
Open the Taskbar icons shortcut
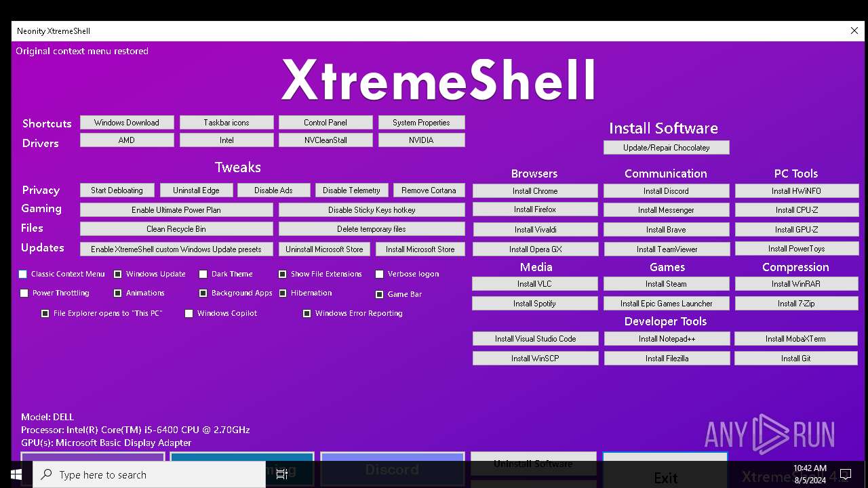coord(226,123)
